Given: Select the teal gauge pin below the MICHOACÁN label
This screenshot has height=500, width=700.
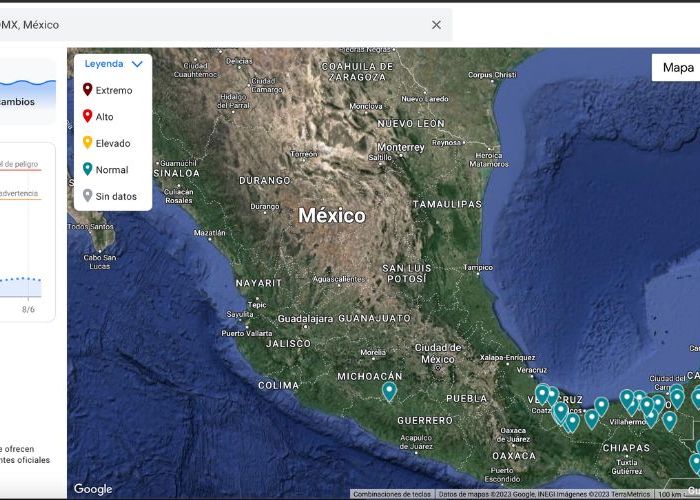Looking at the screenshot, I should [x=389, y=392].
